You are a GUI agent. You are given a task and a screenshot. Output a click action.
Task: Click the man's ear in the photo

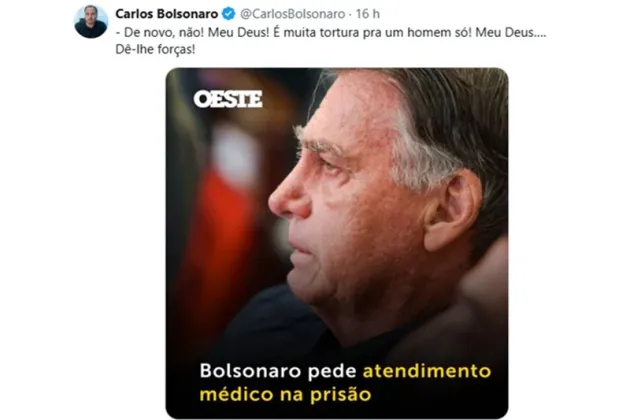point(453,210)
